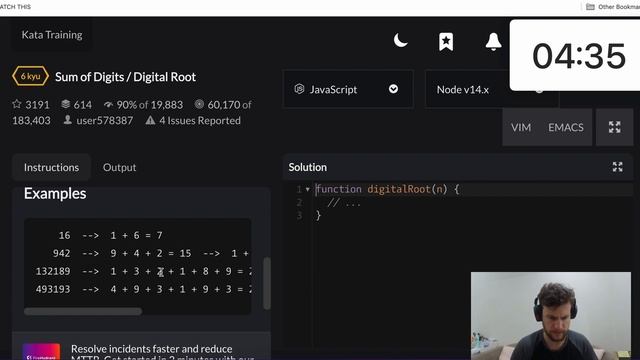Click the 'Solution' panel heading

tap(307, 167)
